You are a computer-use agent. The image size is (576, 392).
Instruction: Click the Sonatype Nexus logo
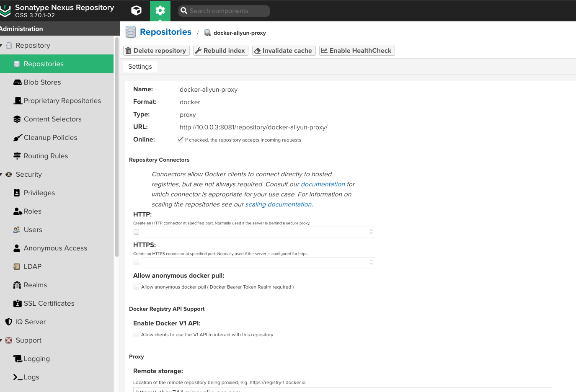[5, 11]
